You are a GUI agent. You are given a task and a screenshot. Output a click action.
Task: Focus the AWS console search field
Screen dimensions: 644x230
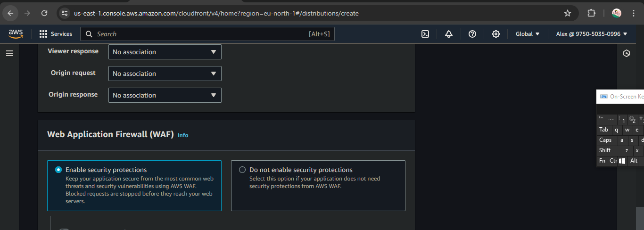[207, 34]
